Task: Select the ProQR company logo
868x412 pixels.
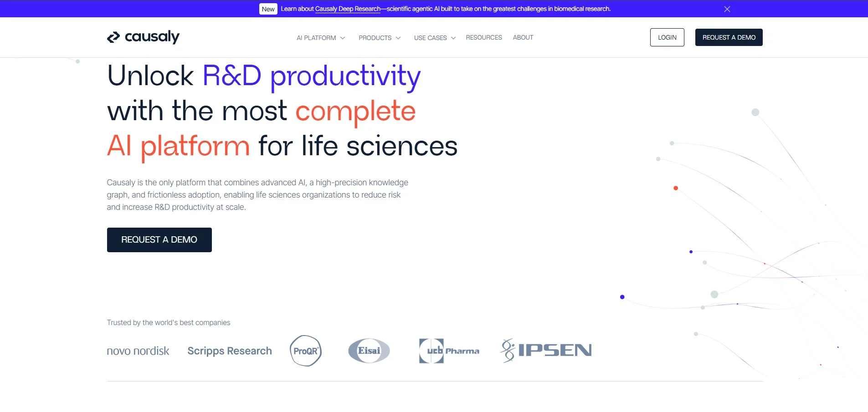Action: (306, 351)
